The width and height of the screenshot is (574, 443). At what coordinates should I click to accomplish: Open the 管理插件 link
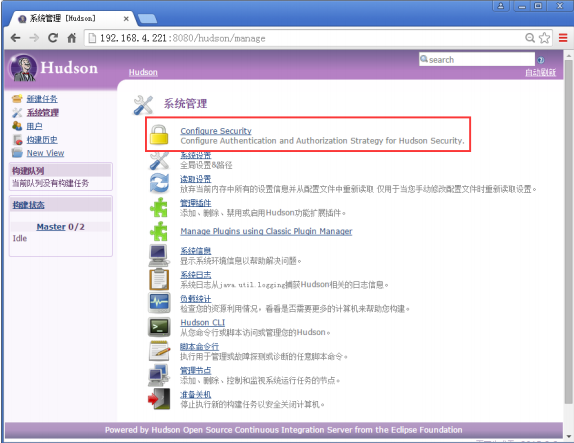pos(195,203)
